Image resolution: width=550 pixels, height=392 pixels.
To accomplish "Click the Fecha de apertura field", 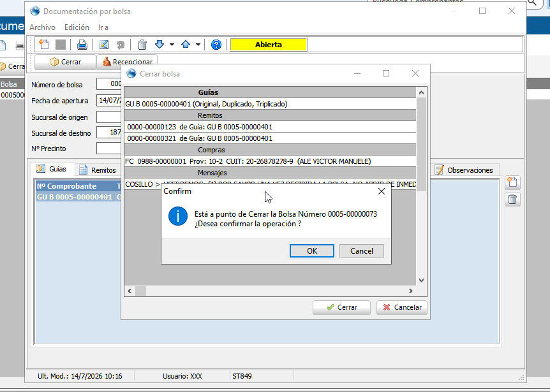I will (108, 100).
